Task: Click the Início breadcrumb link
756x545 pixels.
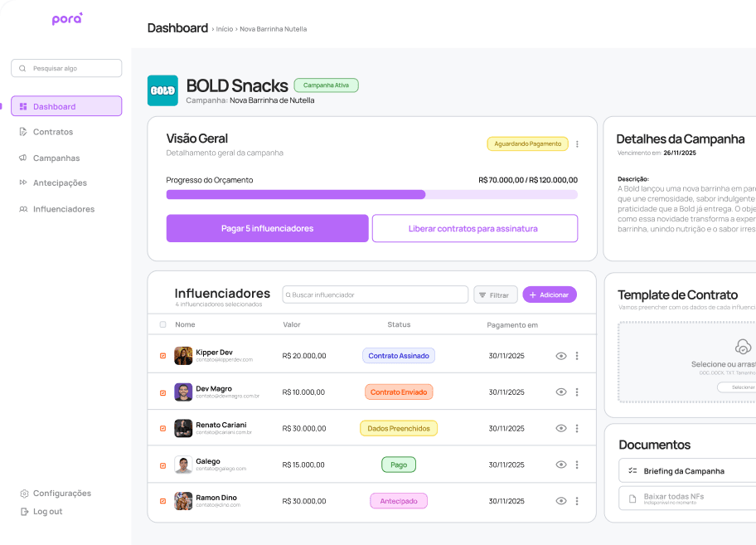Action: [x=224, y=29]
